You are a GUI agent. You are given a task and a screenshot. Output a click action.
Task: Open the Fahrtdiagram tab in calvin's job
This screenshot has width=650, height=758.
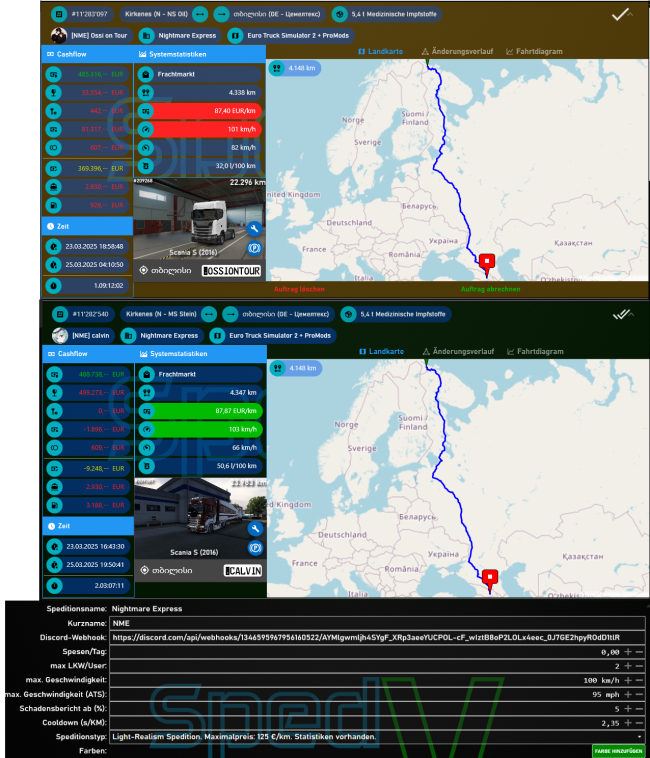pyautogui.click(x=535, y=351)
